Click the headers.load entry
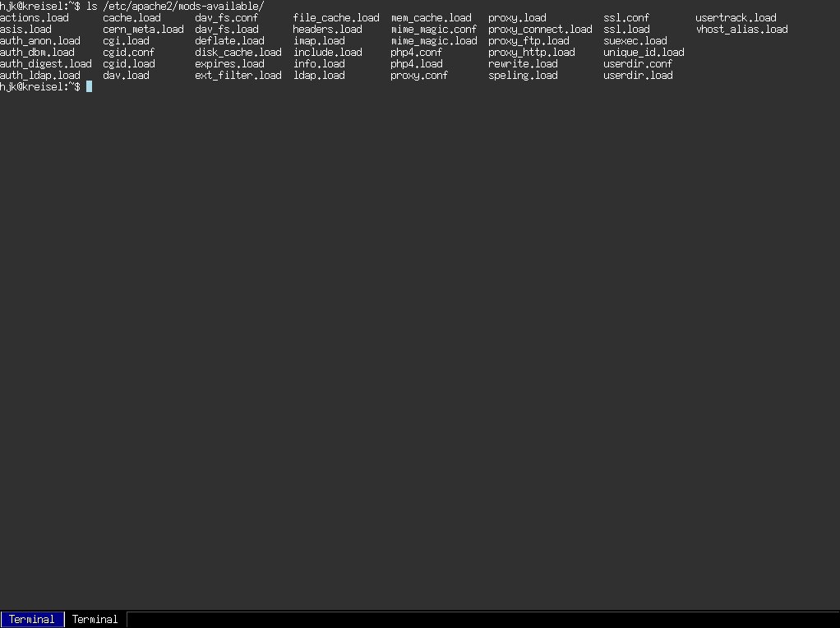Screen dimensions: 840x628 click(x=327, y=29)
